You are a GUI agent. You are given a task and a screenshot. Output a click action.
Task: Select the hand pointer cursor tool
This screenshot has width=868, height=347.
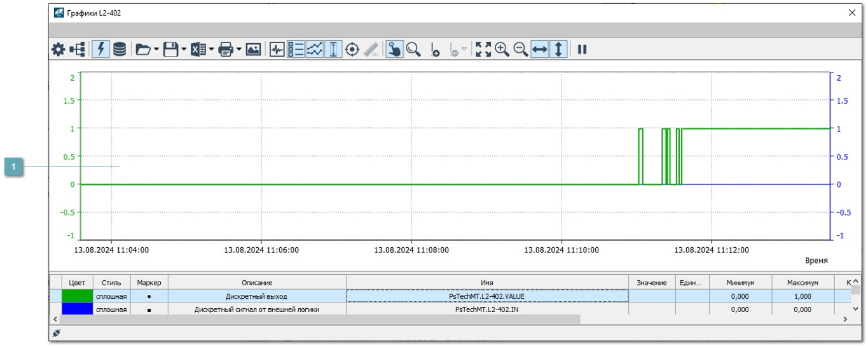click(394, 50)
